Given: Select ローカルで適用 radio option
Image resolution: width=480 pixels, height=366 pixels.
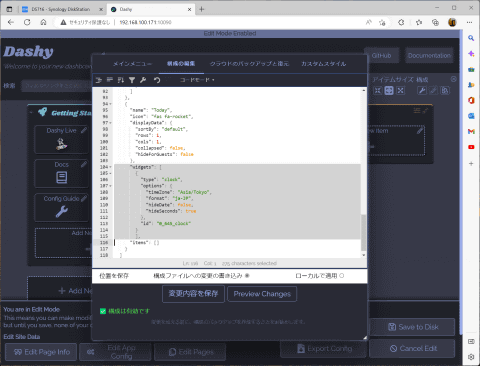Looking at the screenshot, I should (342, 276).
